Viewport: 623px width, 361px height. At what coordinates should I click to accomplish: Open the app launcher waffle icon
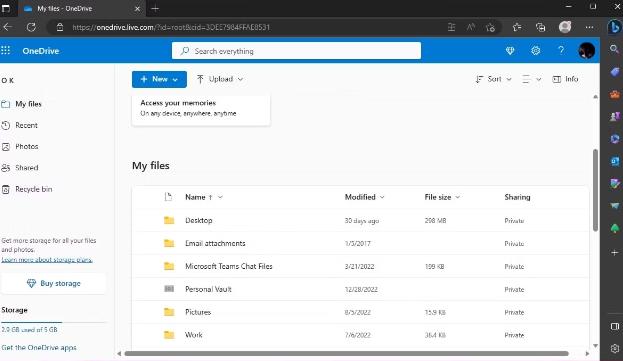pos(6,50)
